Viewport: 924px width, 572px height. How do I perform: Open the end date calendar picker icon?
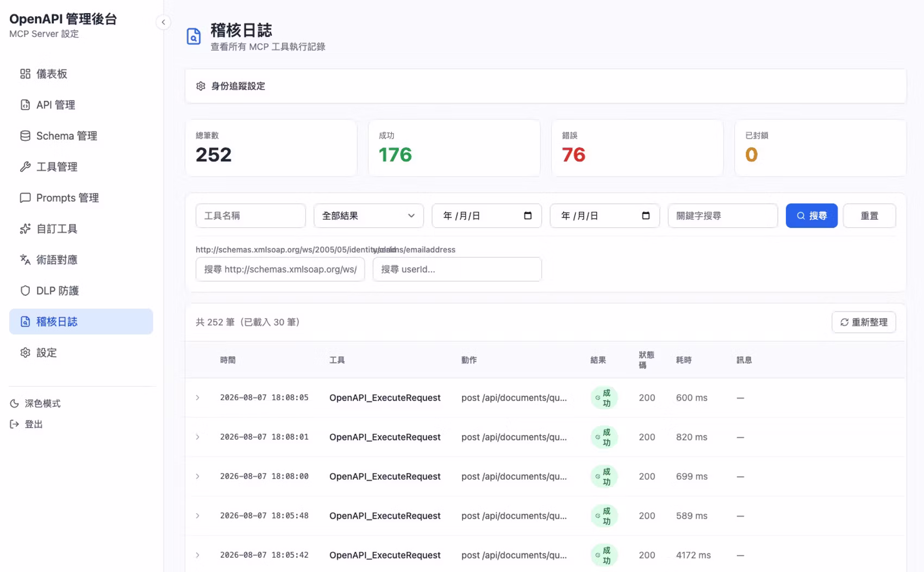pos(646,216)
